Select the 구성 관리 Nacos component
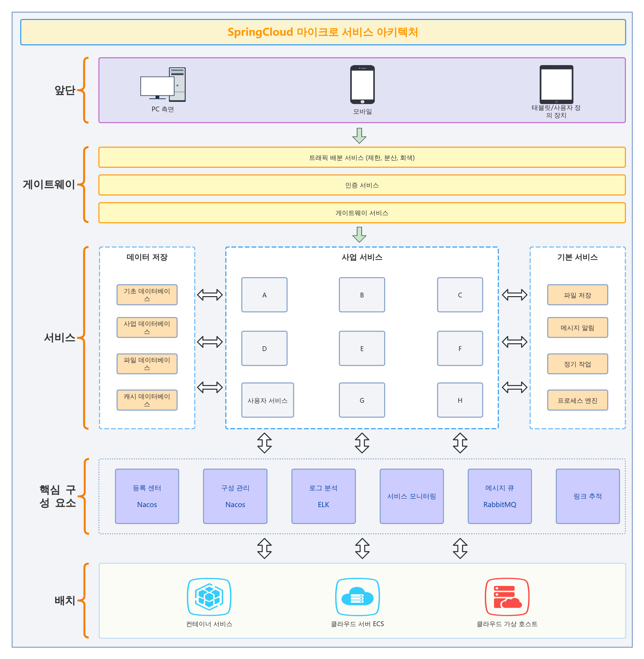 [235, 496]
